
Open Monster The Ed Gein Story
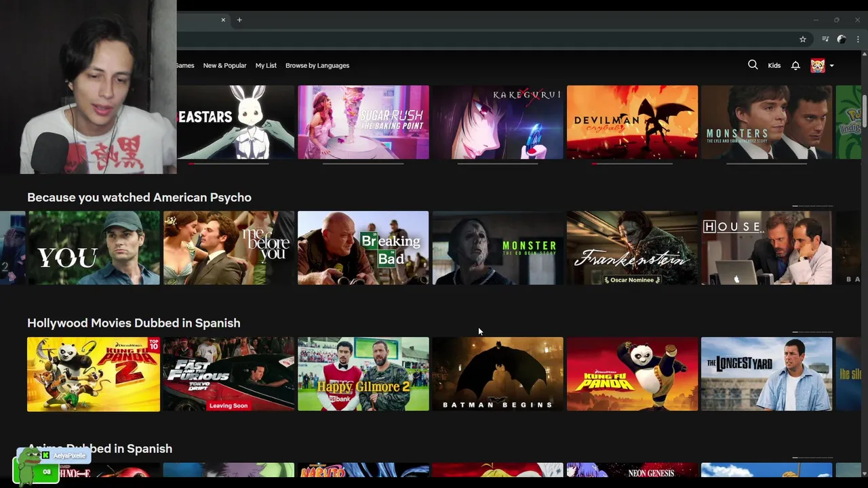(x=498, y=248)
